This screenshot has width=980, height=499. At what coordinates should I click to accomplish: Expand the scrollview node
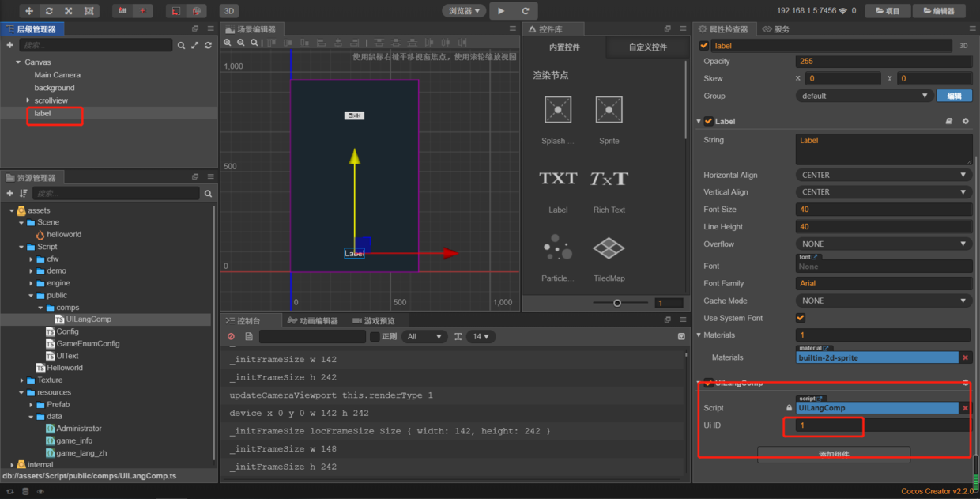(x=28, y=100)
